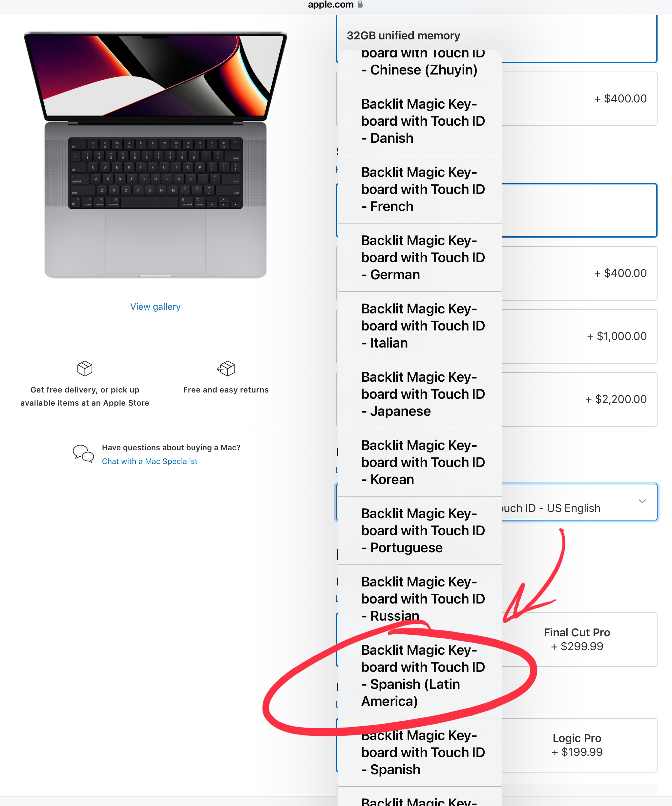Image resolution: width=672 pixels, height=806 pixels.
Task: Select the + $2,200.00 upgrade option
Action: pos(579,399)
